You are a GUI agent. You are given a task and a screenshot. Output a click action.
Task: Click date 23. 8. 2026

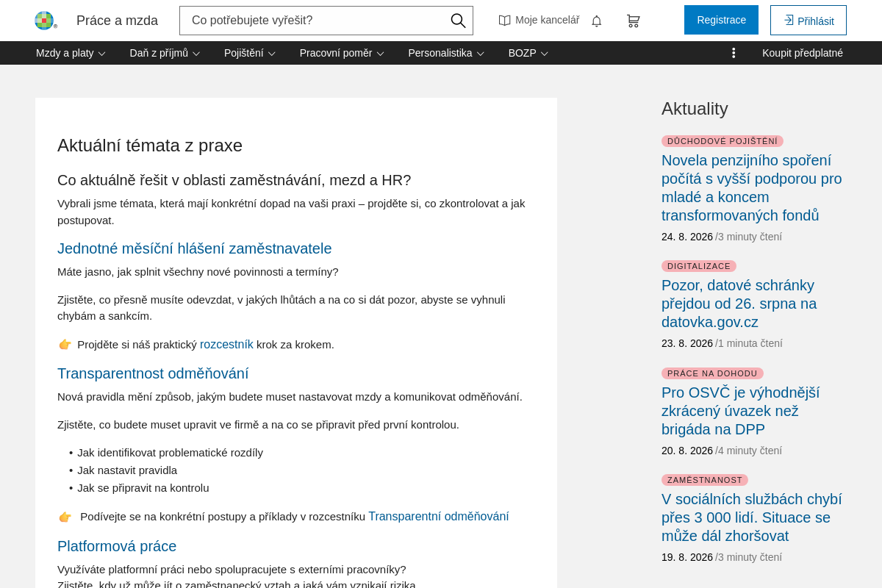(x=687, y=343)
